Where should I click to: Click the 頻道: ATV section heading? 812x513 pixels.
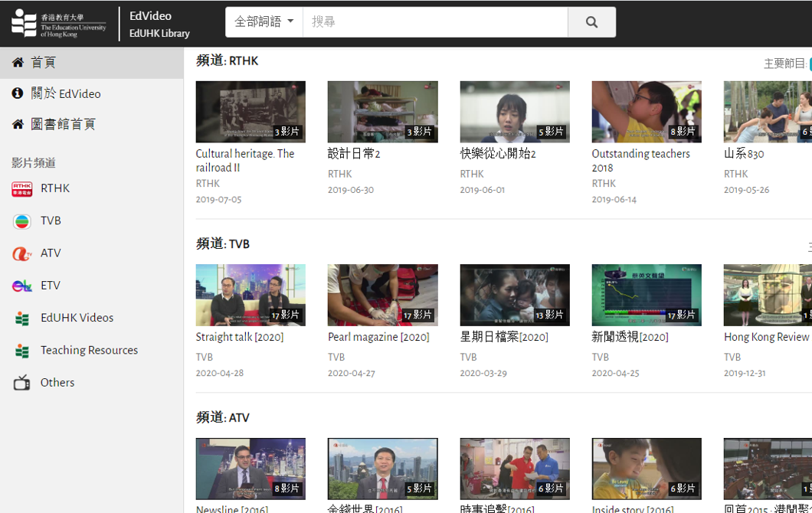[x=223, y=418]
